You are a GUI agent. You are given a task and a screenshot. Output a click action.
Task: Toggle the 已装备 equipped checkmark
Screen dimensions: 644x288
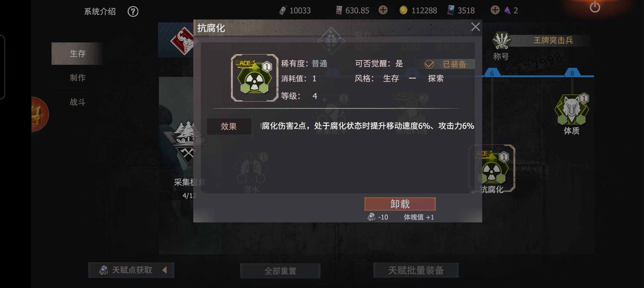point(429,64)
